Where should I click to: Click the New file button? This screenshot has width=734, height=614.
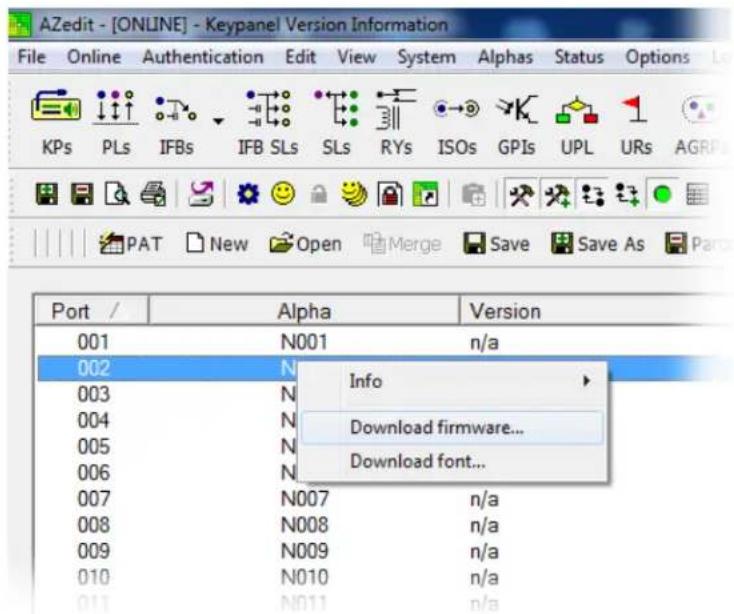click(x=216, y=243)
